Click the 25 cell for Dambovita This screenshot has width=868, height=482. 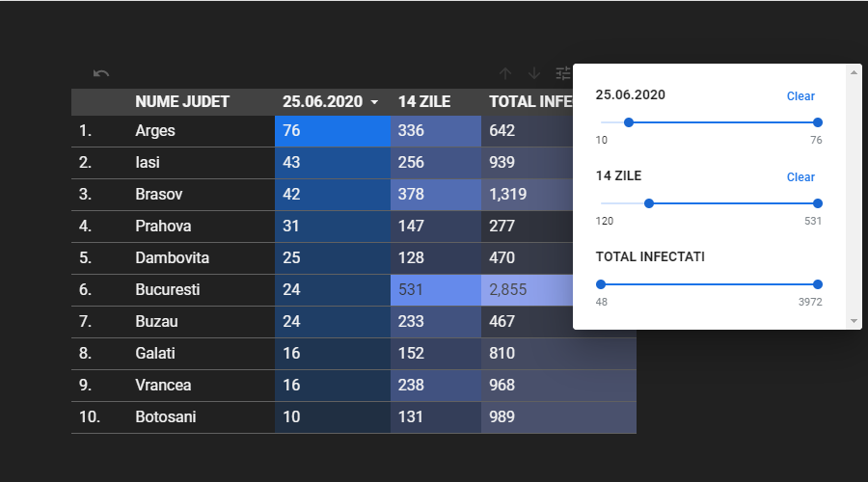pos(333,258)
